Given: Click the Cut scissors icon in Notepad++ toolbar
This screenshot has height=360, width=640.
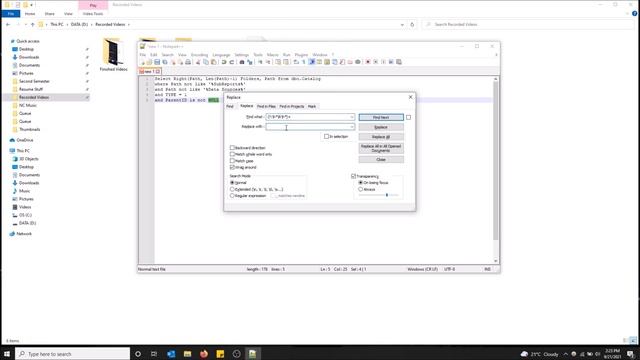Looking at the screenshot, I should tap(198, 62).
